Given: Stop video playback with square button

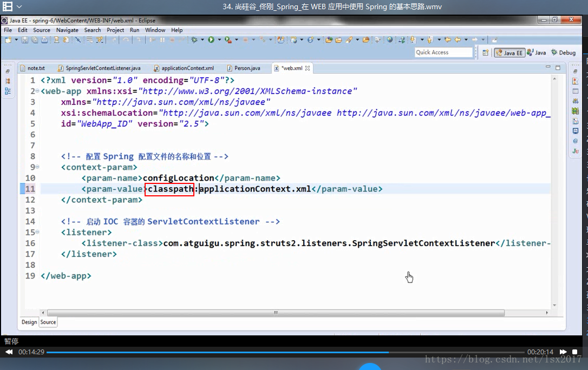Looking at the screenshot, I should 574,352.
